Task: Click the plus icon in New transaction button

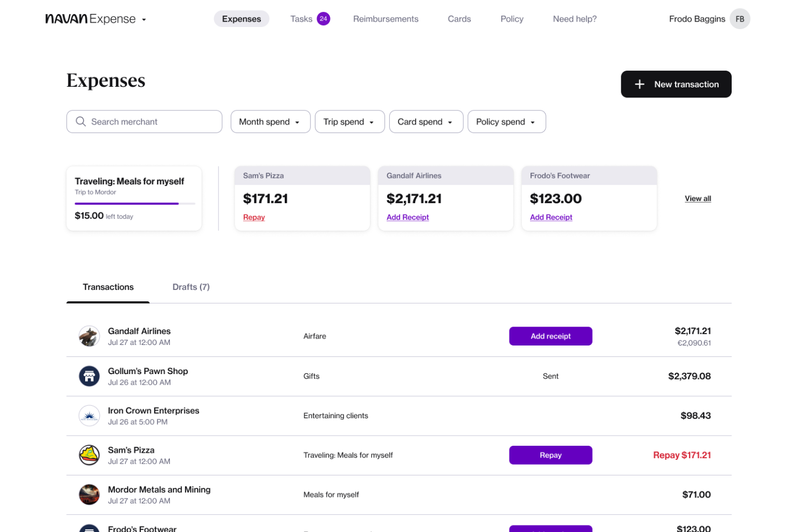Action: [639, 84]
